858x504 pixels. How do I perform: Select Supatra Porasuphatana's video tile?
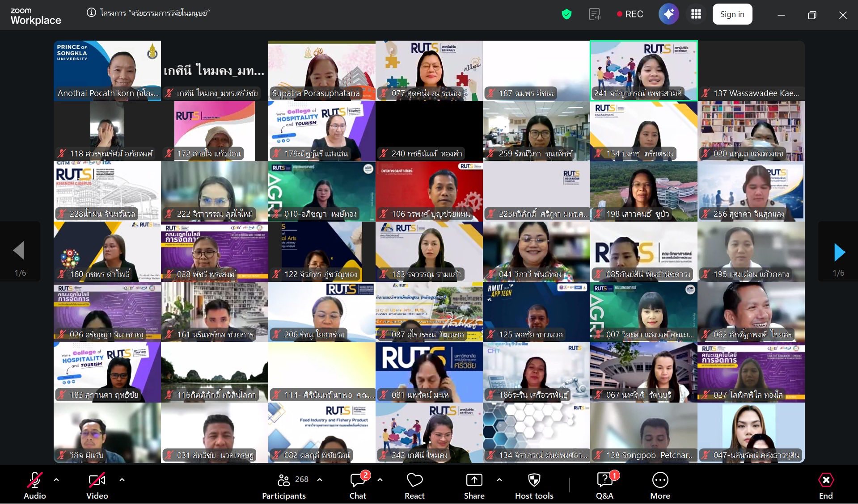(321, 71)
